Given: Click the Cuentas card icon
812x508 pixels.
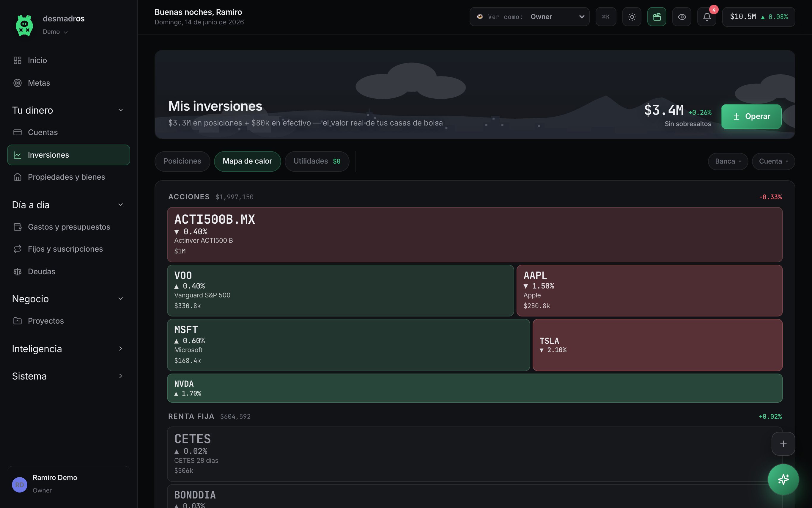Looking at the screenshot, I should tap(18, 132).
